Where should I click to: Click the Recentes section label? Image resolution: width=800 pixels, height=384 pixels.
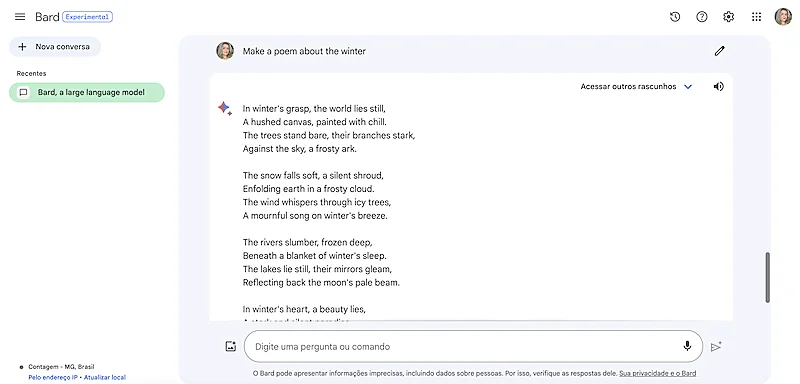pyautogui.click(x=31, y=73)
